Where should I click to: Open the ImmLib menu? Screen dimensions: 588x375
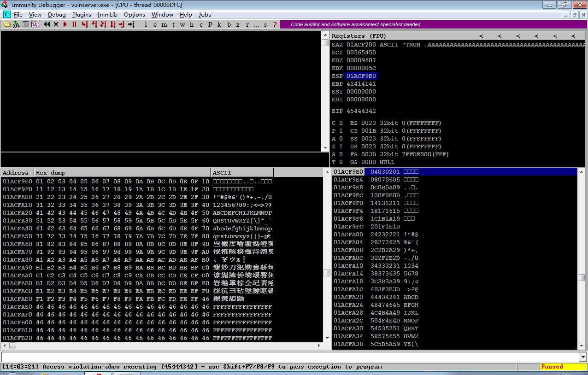click(x=107, y=15)
